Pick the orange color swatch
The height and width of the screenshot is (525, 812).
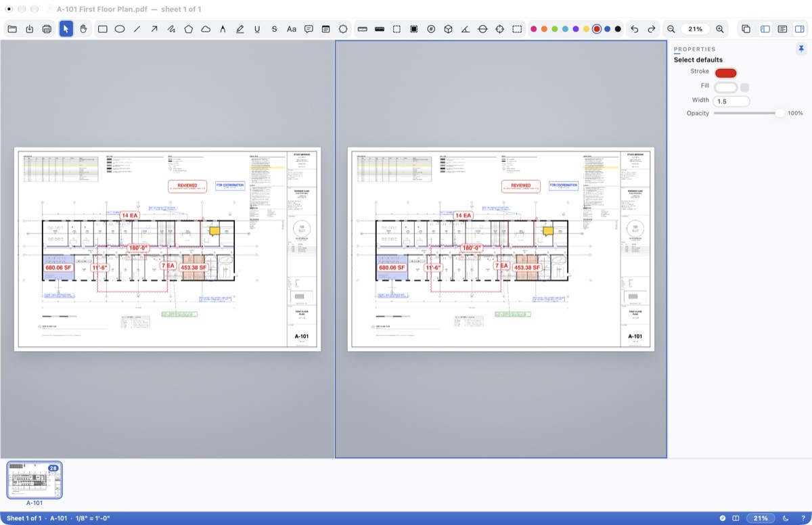(x=544, y=29)
